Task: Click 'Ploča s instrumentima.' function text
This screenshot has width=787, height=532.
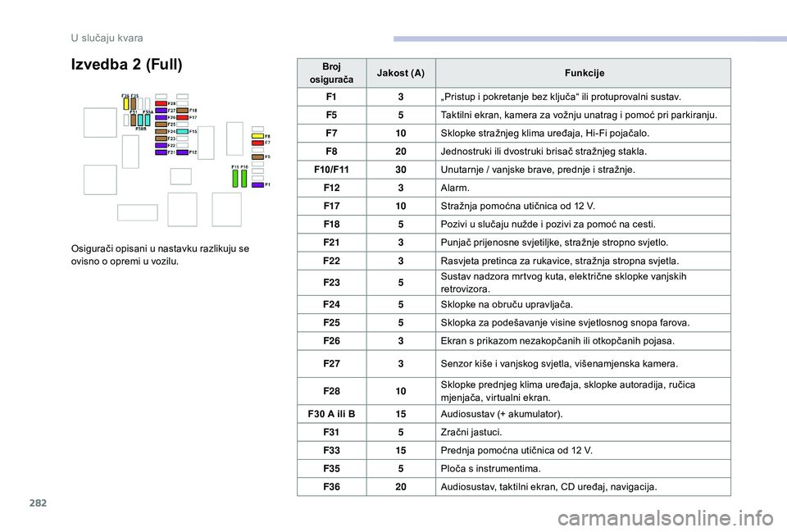Action: click(490, 469)
